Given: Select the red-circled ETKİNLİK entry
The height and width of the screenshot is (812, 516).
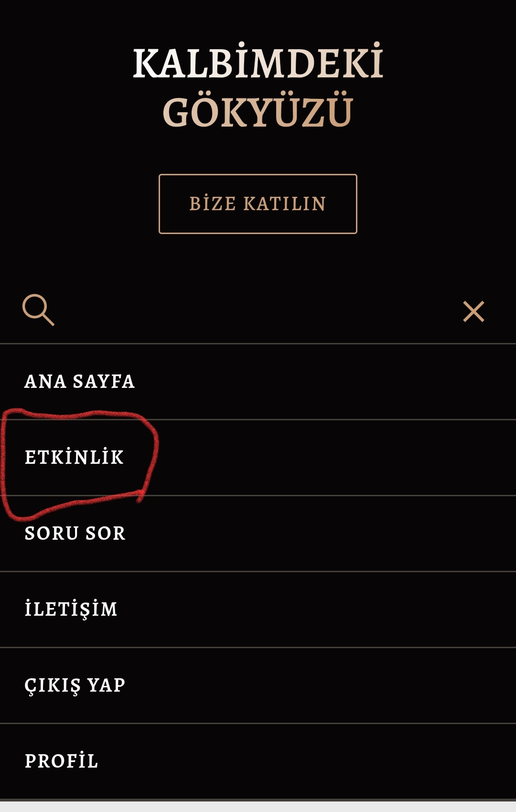Looking at the screenshot, I should click(x=75, y=458).
